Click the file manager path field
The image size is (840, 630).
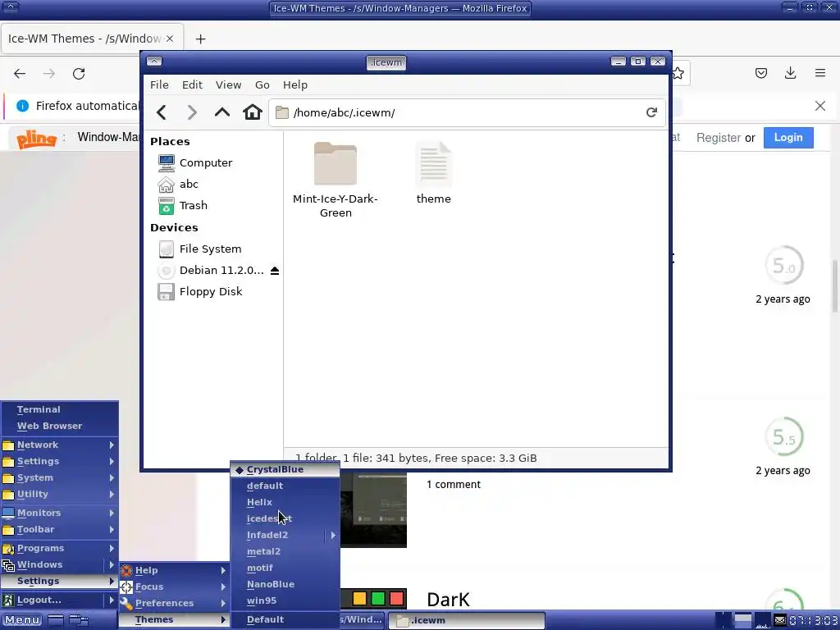point(467,112)
